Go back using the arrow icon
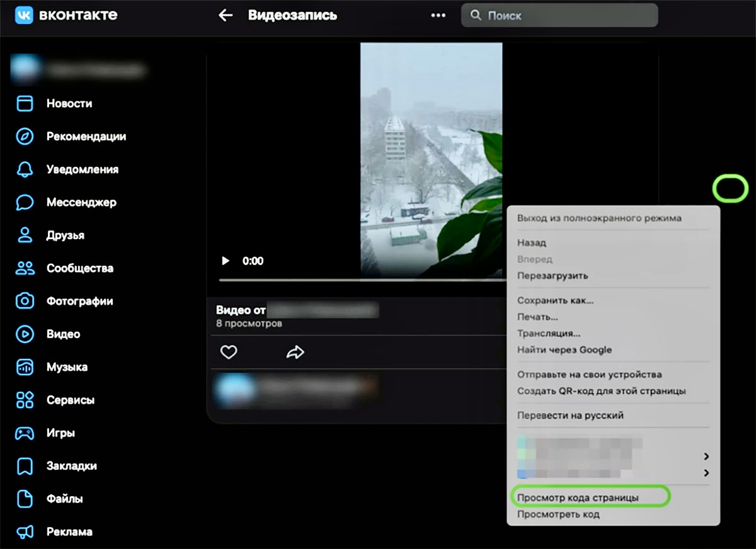The width and height of the screenshot is (756, 549). [225, 15]
